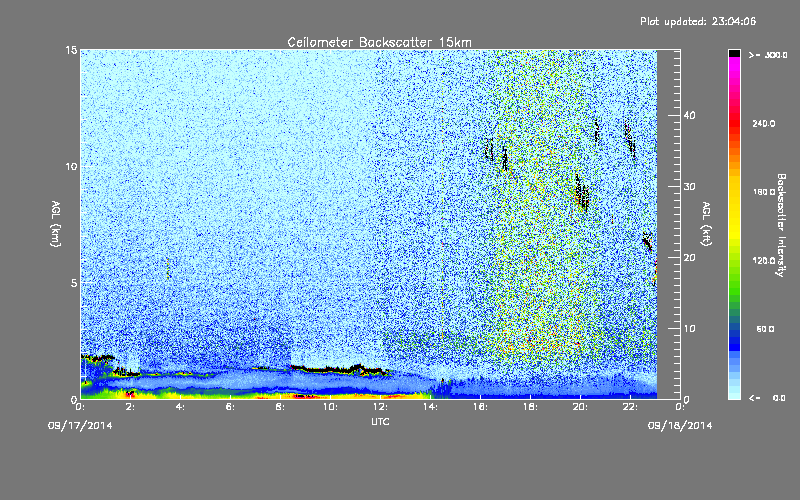
Task: Click the 15 km tick on left axis
Action: [x=71, y=50]
